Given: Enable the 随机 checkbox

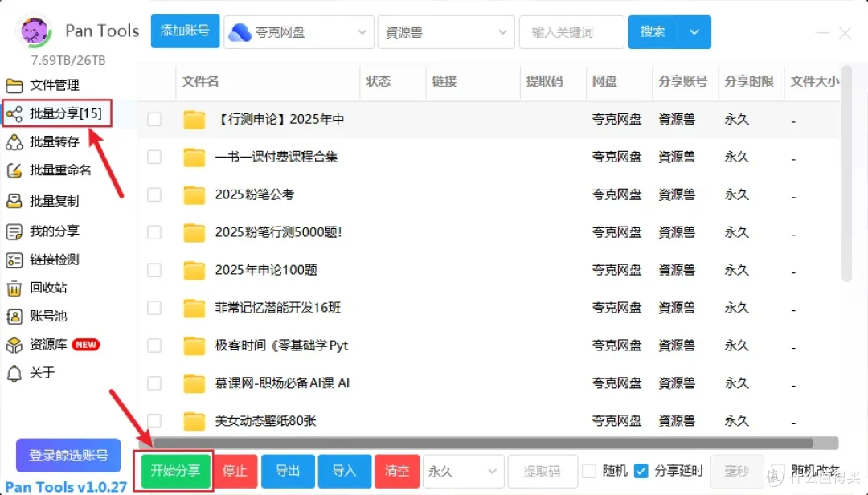Looking at the screenshot, I should click(x=590, y=471).
